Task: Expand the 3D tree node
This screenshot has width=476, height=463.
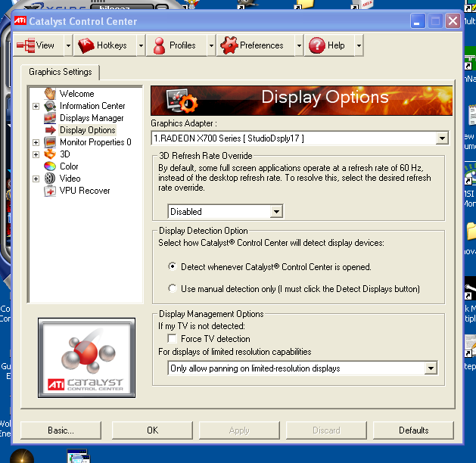Action: point(36,154)
